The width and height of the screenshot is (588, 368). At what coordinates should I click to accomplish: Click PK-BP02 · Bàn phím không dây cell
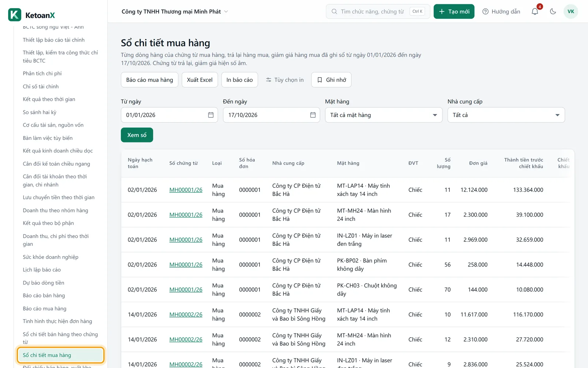tap(362, 265)
